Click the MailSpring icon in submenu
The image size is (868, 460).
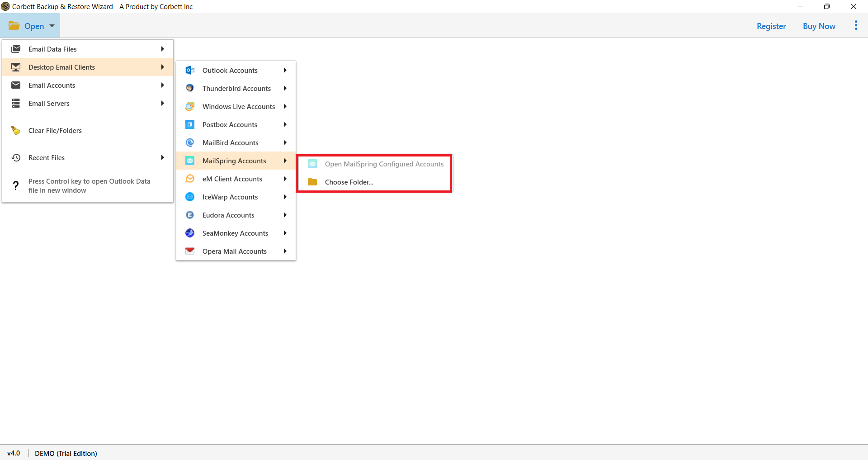tap(190, 161)
